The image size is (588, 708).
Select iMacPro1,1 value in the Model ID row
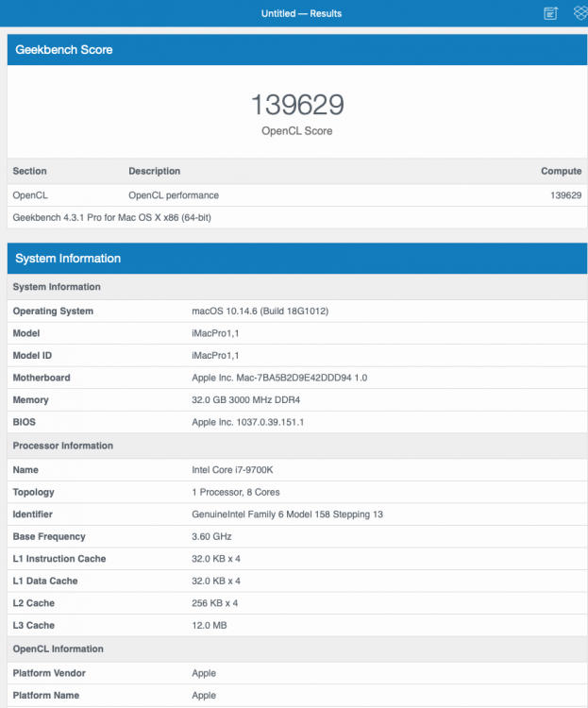215,355
